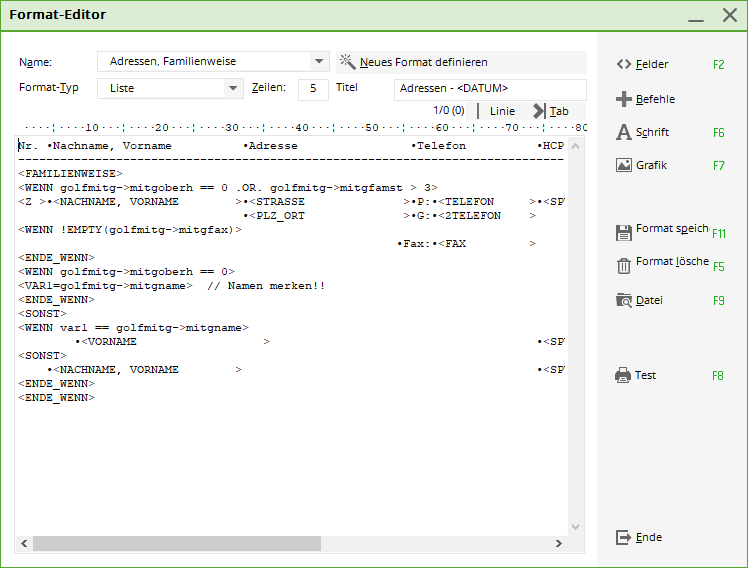Screen dimensions: 748x568
Task: Click the Neues Format definieren button
Action: pyautogui.click(x=423, y=62)
